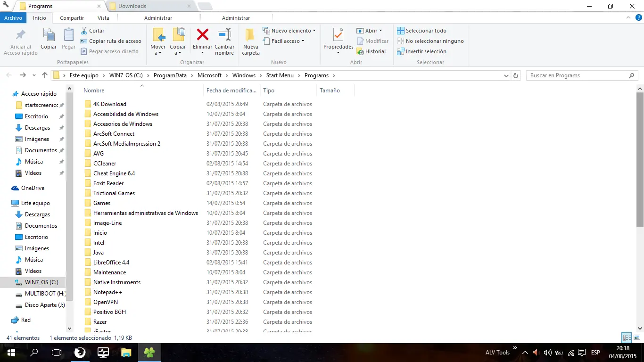Click the taskbar search magnifier
The image size is (644, 362).
coord(34,353)
